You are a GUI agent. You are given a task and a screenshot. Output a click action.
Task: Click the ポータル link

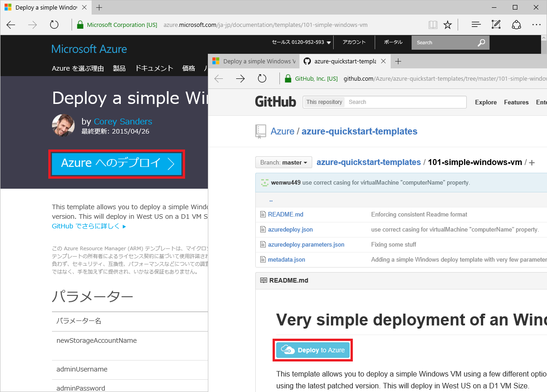[x=393, y=42]
